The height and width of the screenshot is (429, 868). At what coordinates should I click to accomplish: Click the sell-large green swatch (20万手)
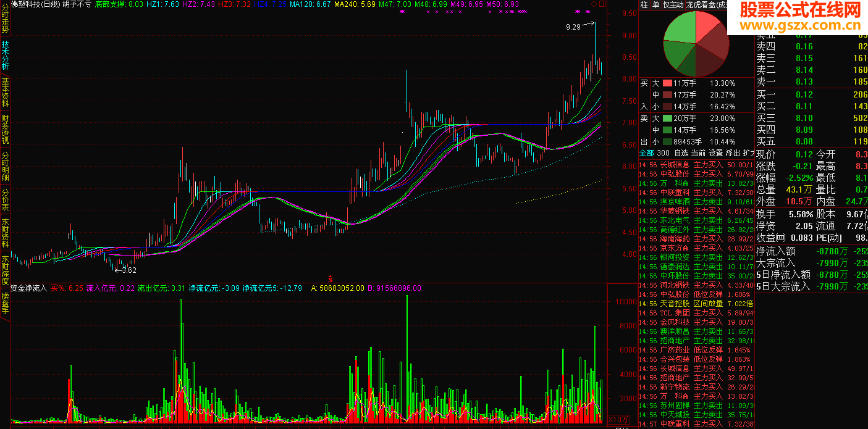click(x=667, y=119)
